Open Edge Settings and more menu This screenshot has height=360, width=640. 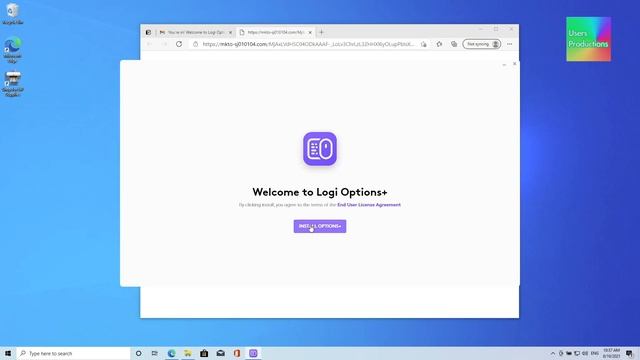[x=509, y=44]
